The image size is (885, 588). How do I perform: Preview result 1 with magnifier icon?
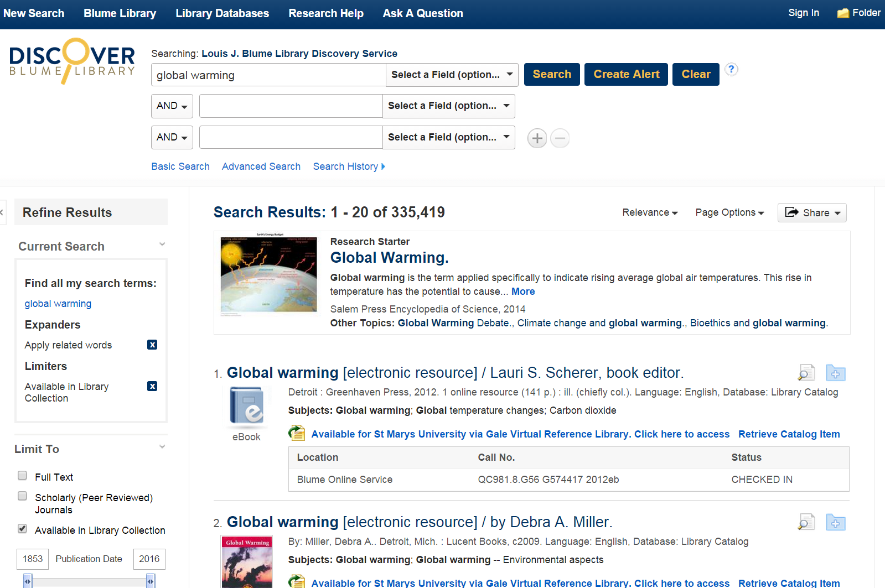pyautogui.click(x=806, y=373)
